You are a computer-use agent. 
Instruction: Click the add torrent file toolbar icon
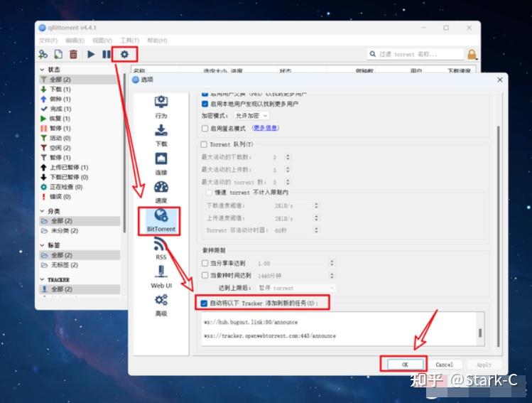coord(58,54)
